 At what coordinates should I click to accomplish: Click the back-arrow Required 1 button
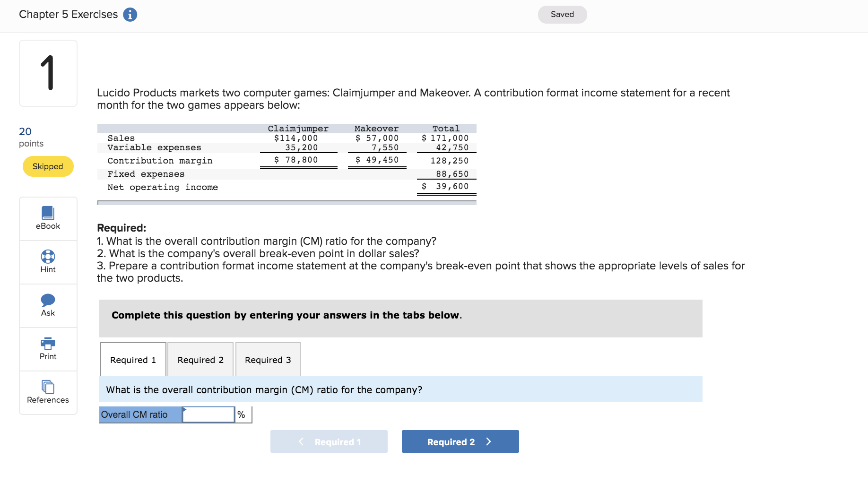coord(329,441)
